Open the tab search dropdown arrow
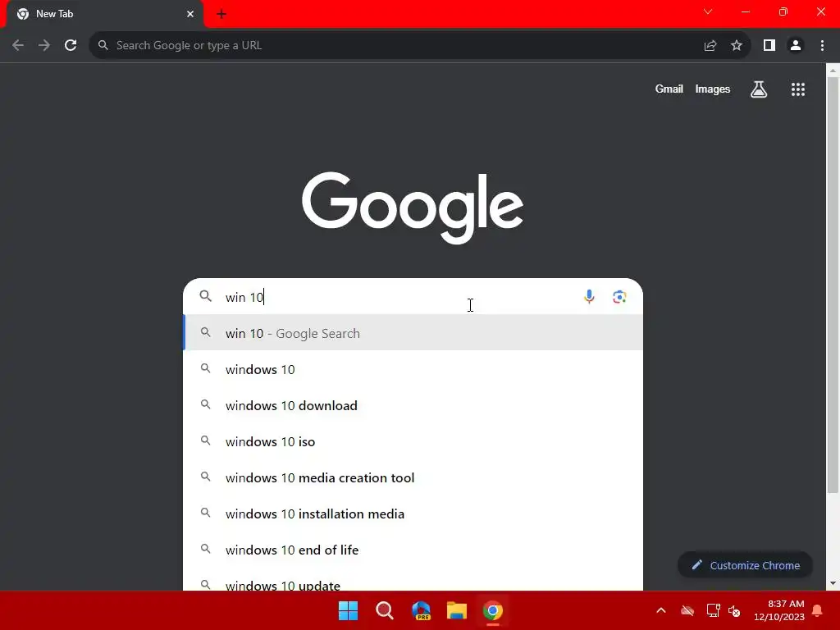 point(708,11)
